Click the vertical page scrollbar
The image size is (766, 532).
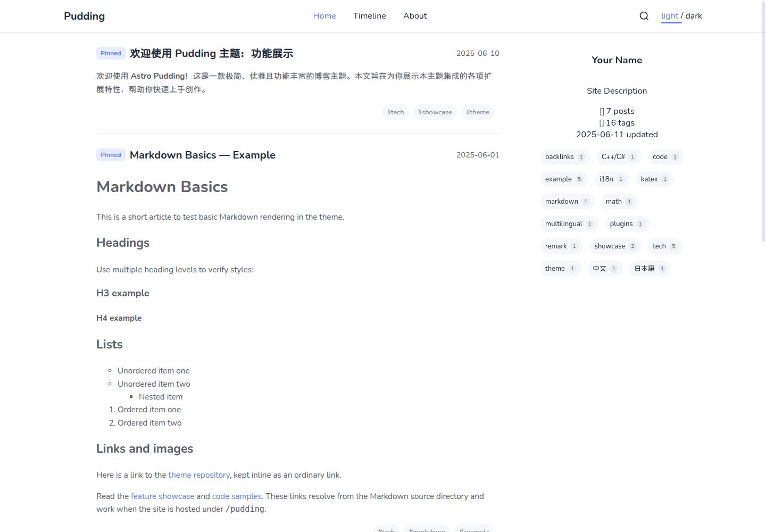click(x=763, y=122)
